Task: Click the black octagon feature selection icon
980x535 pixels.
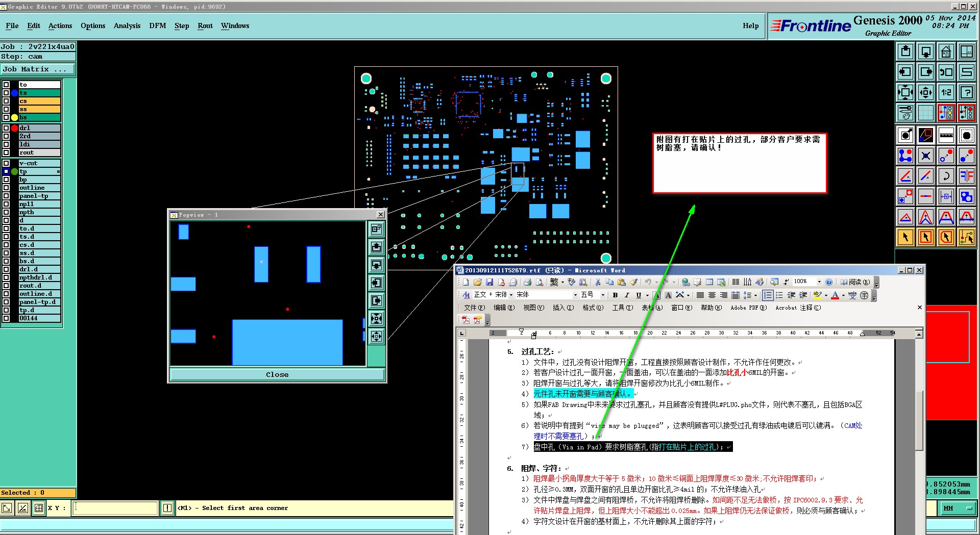Action: click(x=967, y=135)
